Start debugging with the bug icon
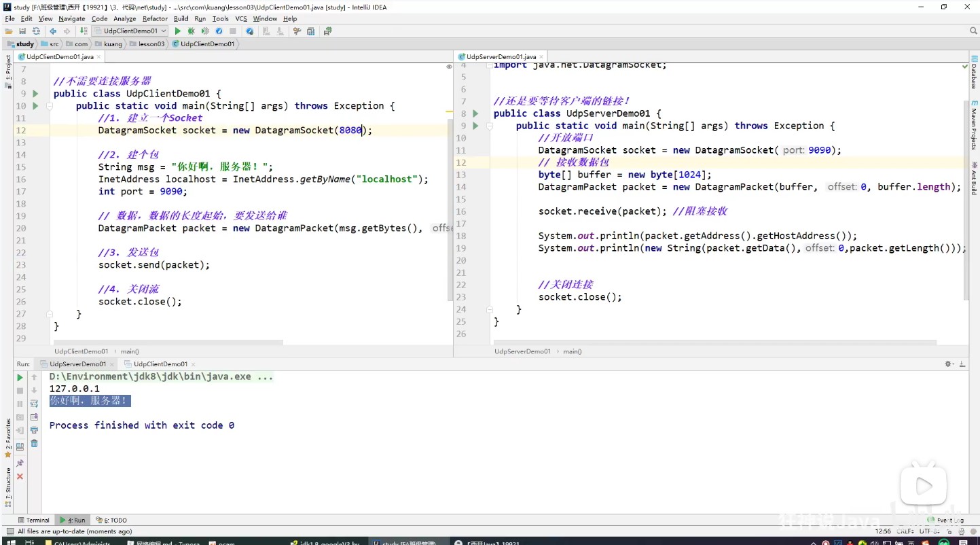Image resolution: width=980 pixels, height=545 pixels. 192,31
